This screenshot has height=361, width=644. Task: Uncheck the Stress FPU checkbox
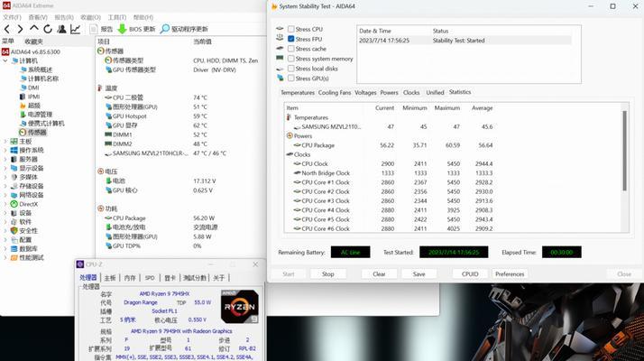tap(291, 39)
